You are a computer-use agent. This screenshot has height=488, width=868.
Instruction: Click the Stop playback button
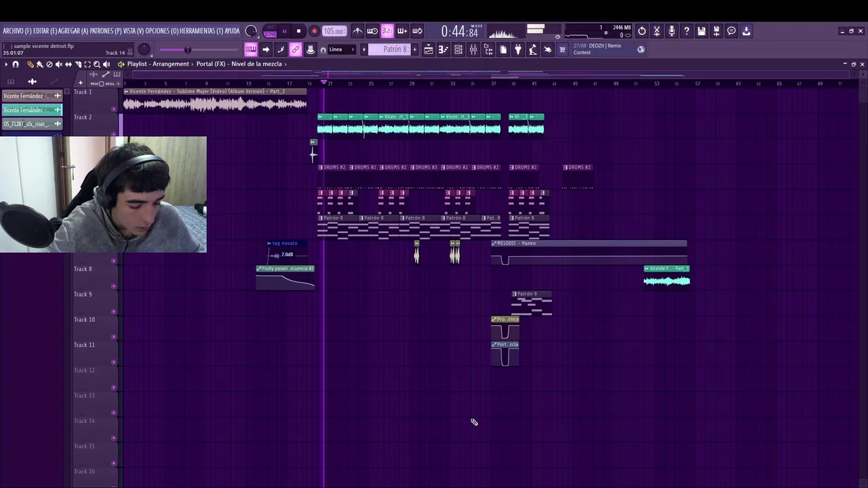point(298,31)
